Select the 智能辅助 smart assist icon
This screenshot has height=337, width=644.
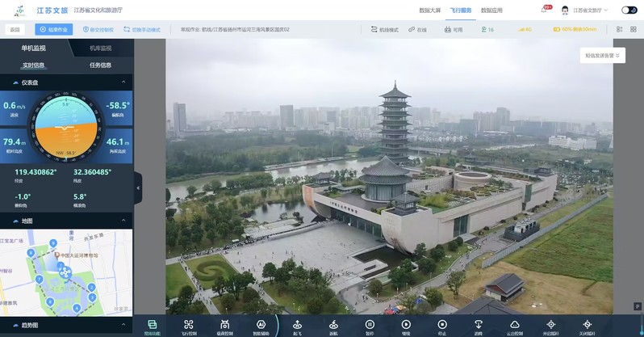[x=261, y=326]
